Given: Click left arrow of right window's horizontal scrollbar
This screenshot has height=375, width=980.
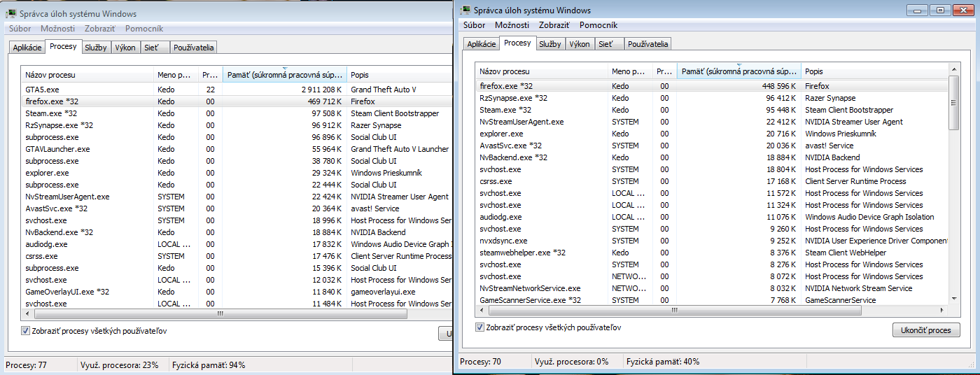Looking at the screenshot, I should click(x=481, y=309).
